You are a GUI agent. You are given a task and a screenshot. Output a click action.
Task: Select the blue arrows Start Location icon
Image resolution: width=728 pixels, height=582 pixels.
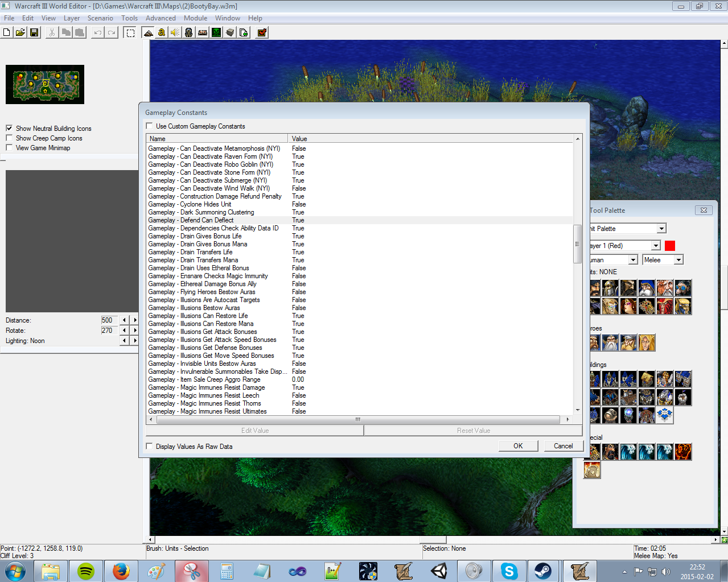665,415
